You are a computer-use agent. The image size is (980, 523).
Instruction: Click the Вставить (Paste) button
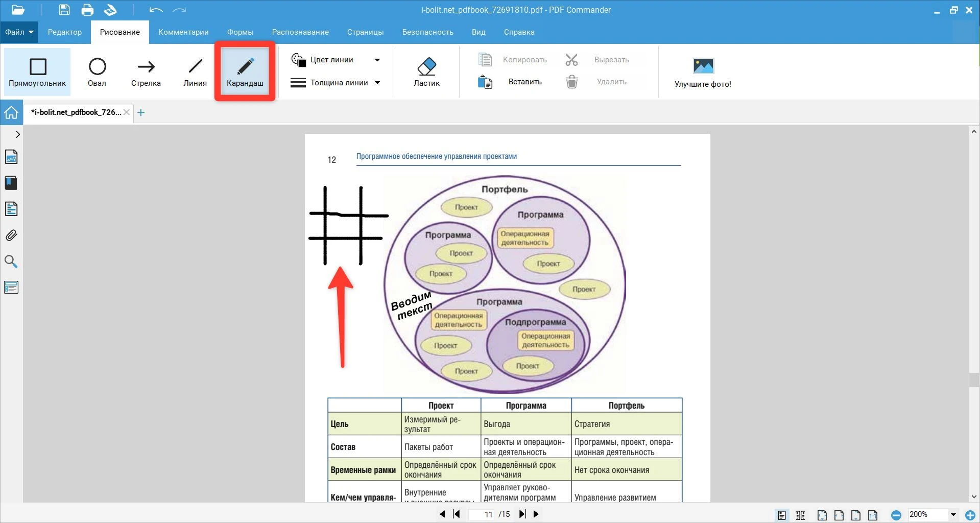click(x=511, y=82)
